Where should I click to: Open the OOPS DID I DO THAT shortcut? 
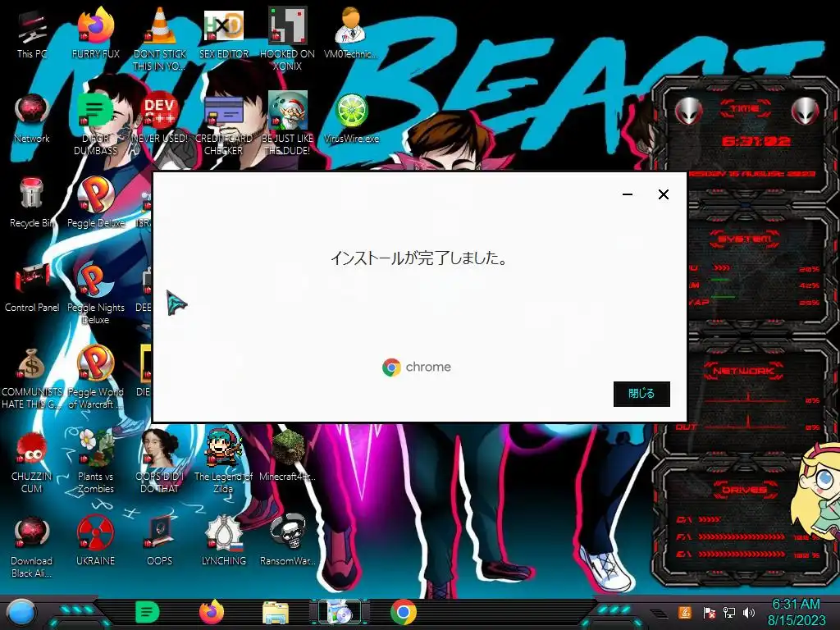click(160, 462)
